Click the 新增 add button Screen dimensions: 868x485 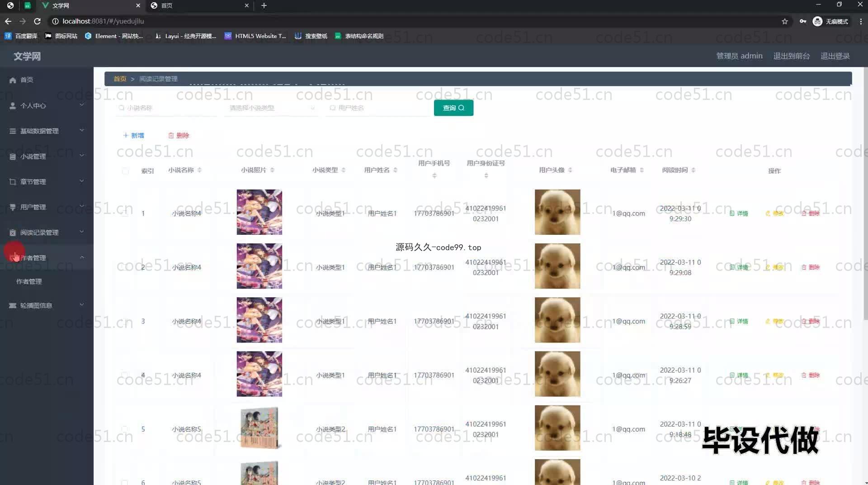click(x=133, y=136)
